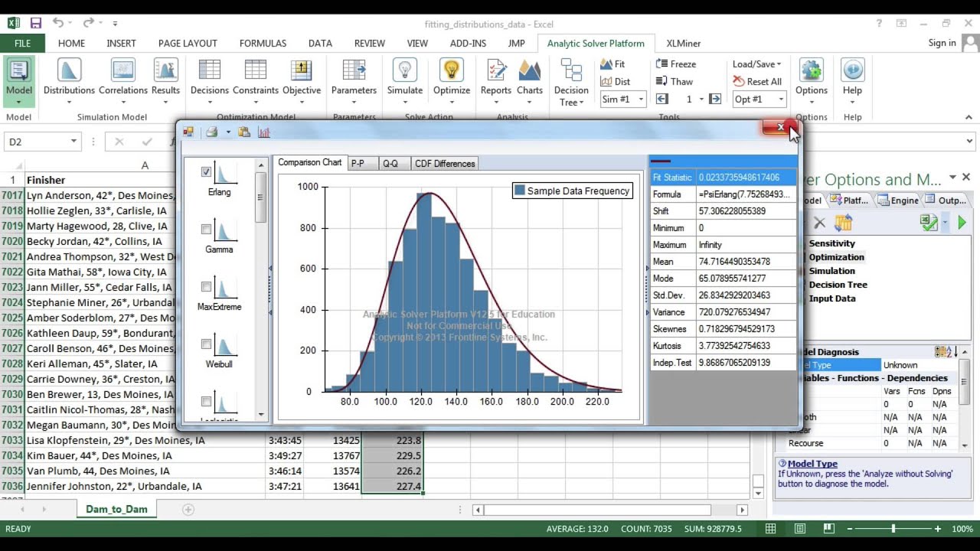The image size is (980, 551).
Task: Add a new sheet with plus button
Action: (x=188, y=509)
